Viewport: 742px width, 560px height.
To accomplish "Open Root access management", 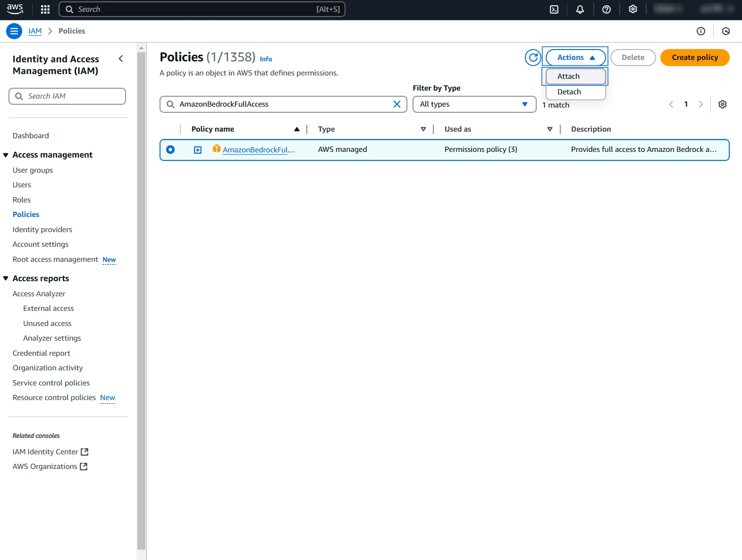I will coord(55,259).
